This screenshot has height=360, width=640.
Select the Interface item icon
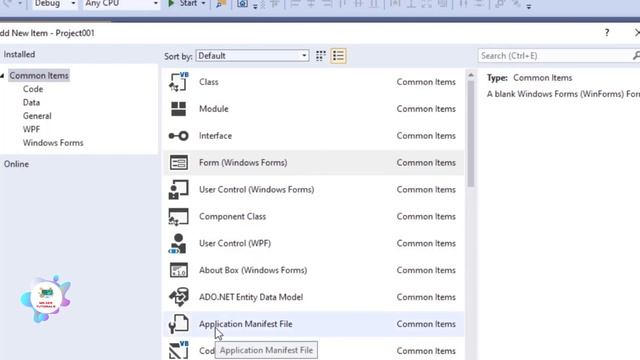pyautogui.click(x=178, y=136)
